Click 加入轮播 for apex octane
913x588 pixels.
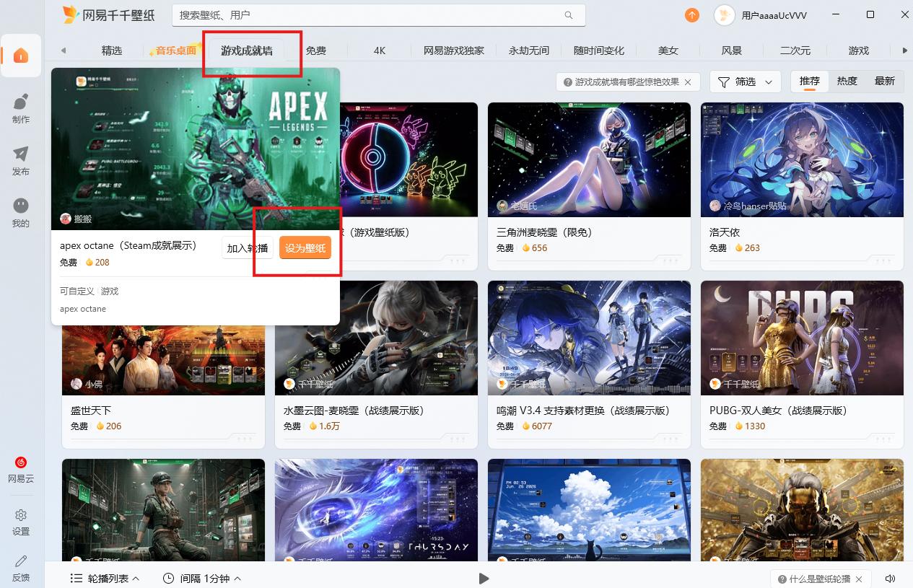(248, 248)
